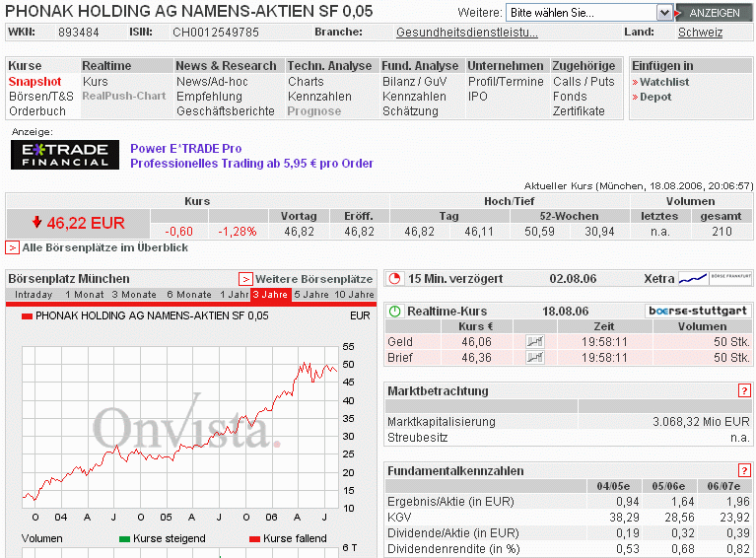Click the Xetra mini chart icon
The width and height of the screenshot is (756, 558).
click(693, 279)
